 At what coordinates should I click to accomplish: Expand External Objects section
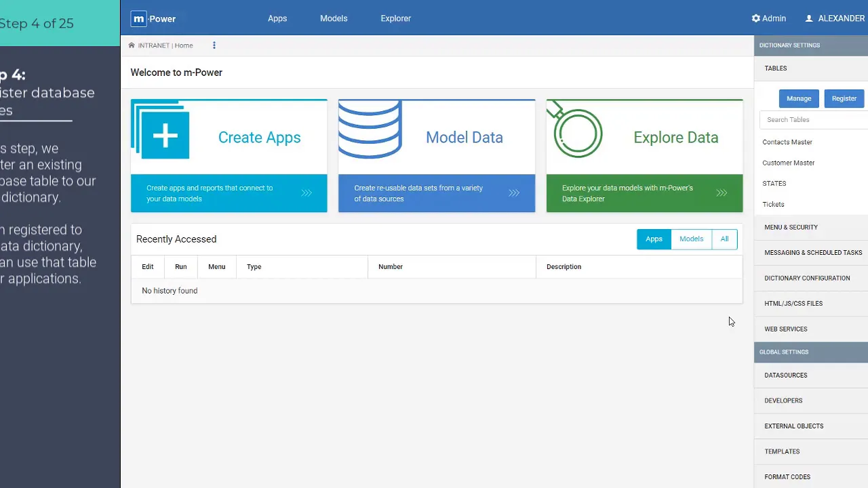pos(811,426)
